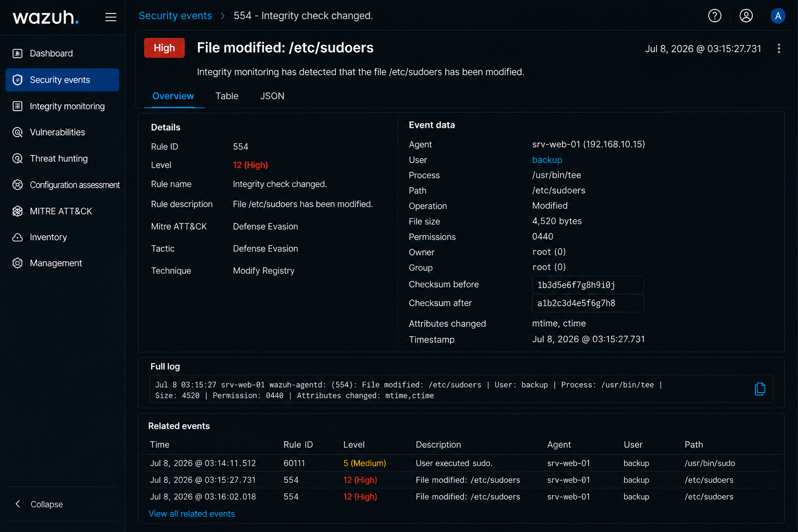The height and width of the screenshot is (532, 798).
Task: Click the Threat hunting sidebar icon
Action: coord(18,158)
